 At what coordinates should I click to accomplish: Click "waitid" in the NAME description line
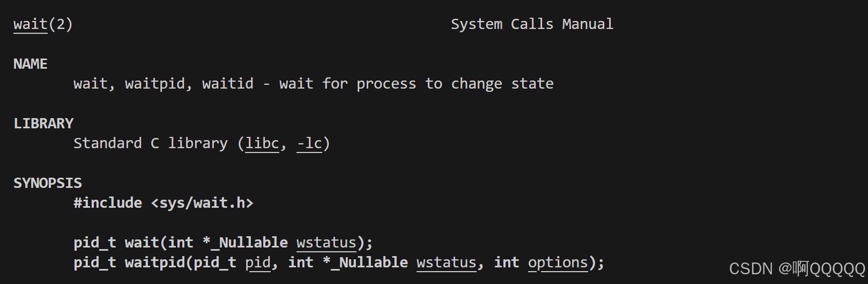coord(227,84)
